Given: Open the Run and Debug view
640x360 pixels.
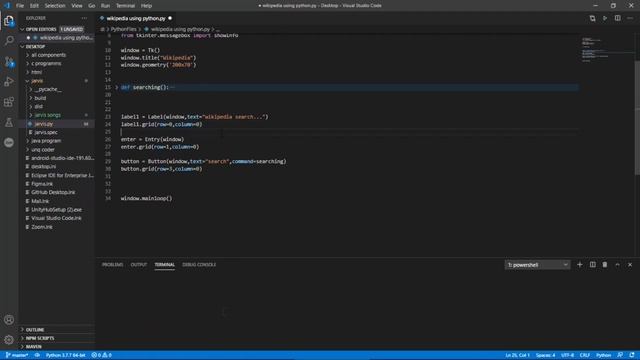Looking at the screenshot, I should click(9, 82).
